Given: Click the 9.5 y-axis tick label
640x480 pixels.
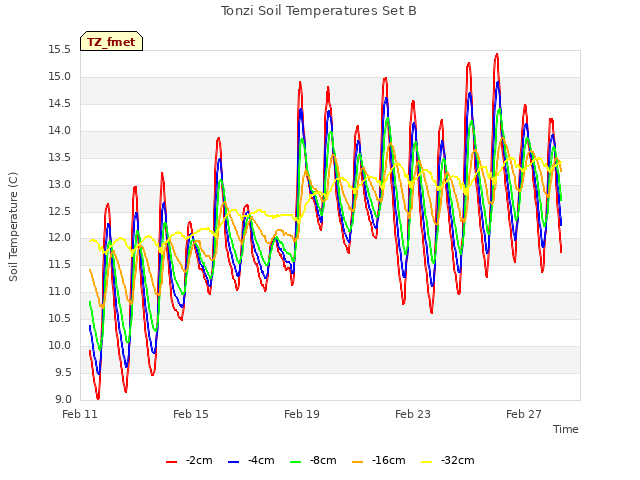Looking at the screenshot, I should coord(62,372).
